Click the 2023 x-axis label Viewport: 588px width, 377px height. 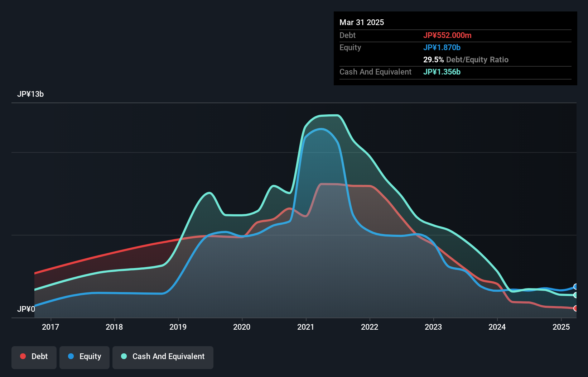coord(433,327)
